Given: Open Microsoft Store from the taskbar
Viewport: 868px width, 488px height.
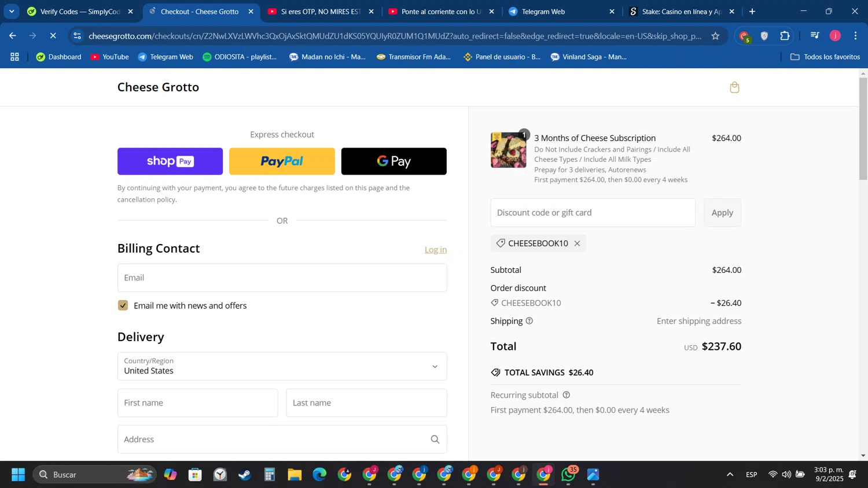Looking at the screenshot, I should 195,475.
